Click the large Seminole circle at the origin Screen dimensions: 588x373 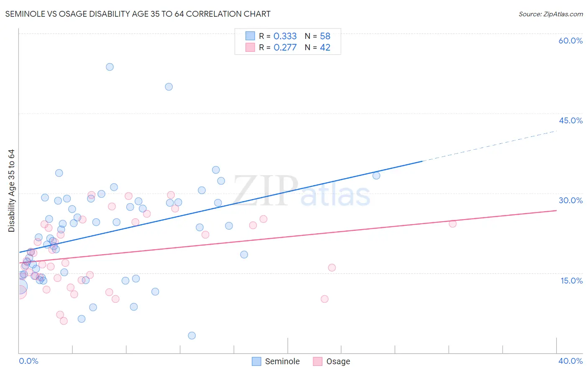point(19,287)
